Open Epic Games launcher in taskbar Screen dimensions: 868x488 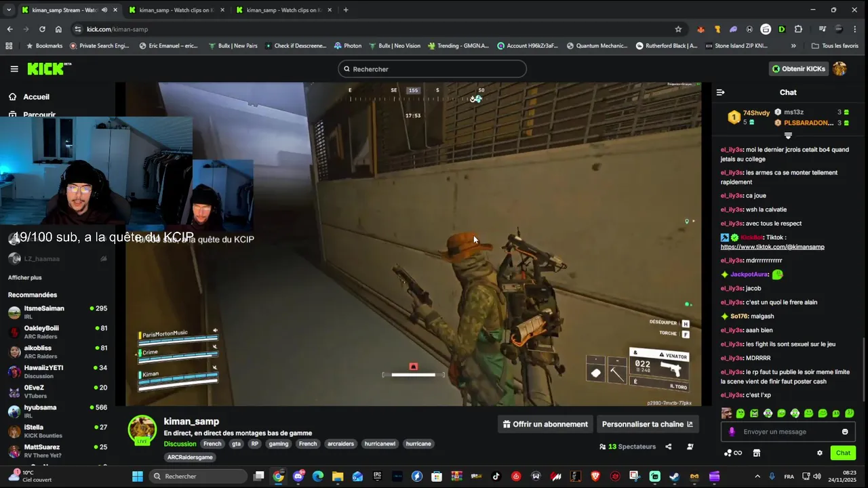(378, 476)
